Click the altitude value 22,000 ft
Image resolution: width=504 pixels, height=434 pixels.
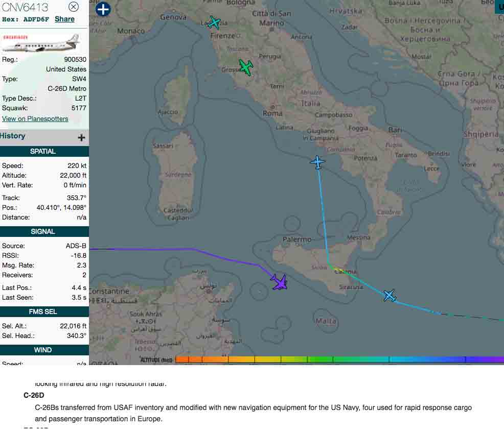73,176
